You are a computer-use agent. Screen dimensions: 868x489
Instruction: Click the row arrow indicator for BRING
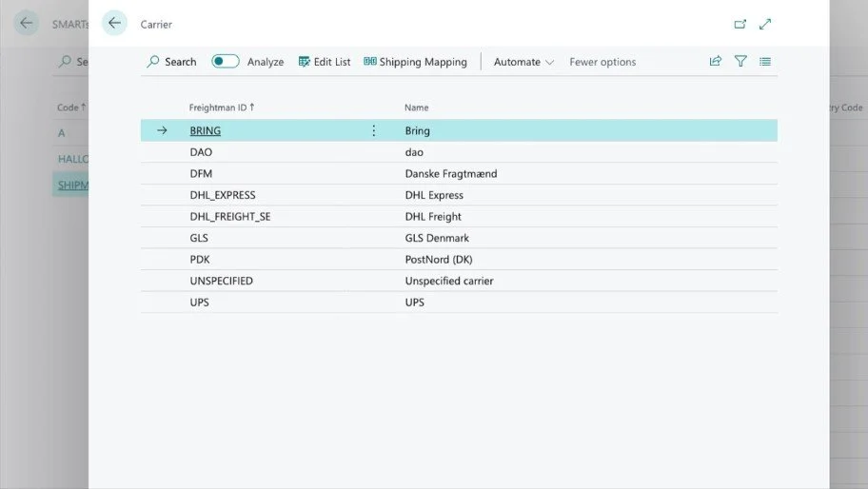pyautogui.click(x=162, y=130)
